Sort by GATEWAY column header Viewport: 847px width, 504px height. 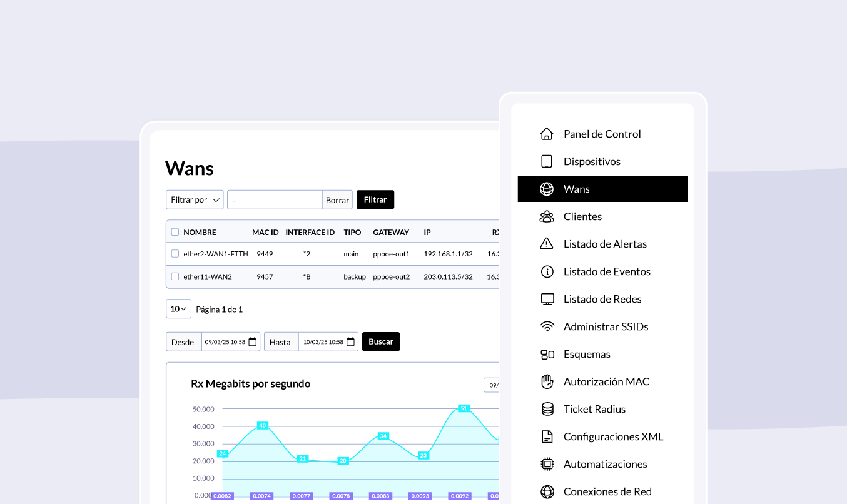pyautogui.click(x=391, y=232)
